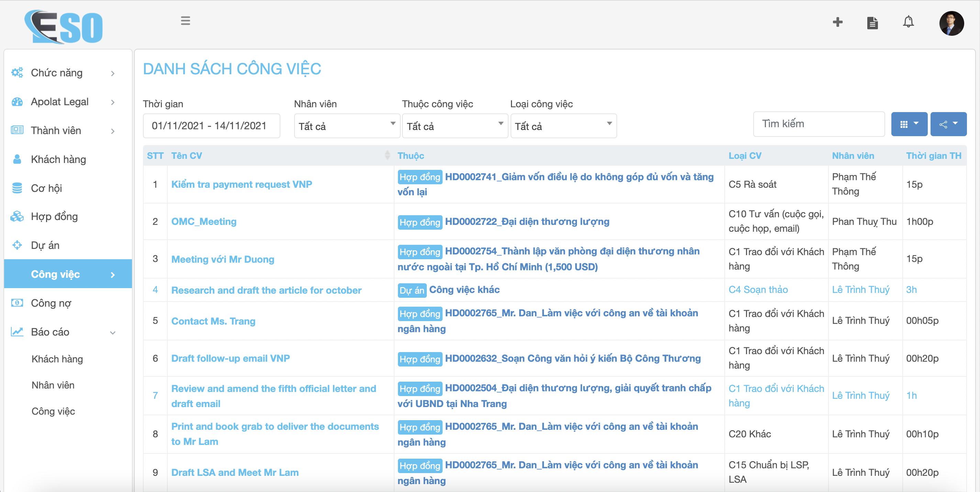Click the share export button

(x=948, y=124)
